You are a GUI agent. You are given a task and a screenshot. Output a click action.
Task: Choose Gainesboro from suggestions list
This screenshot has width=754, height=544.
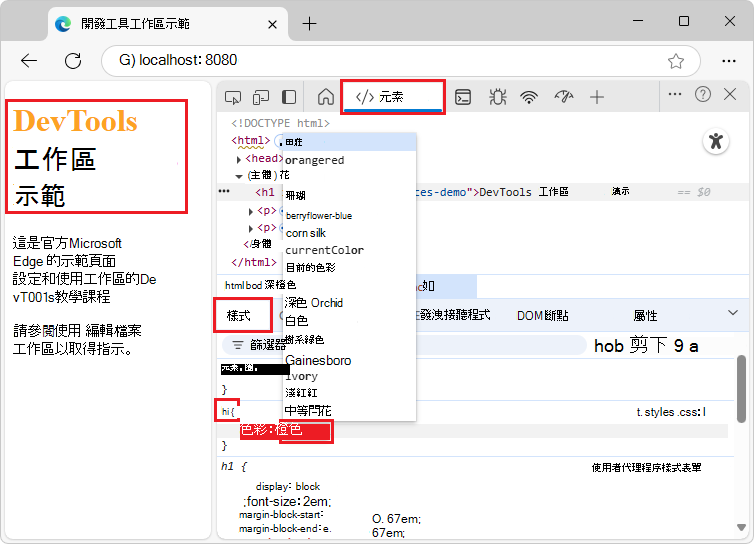(x=349, y=360)
